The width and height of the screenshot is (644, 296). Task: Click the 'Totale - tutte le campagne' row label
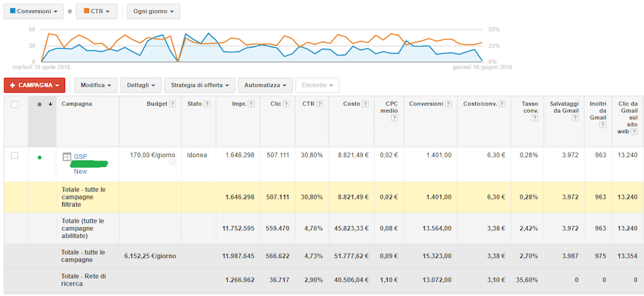click(x=83, y=255)
